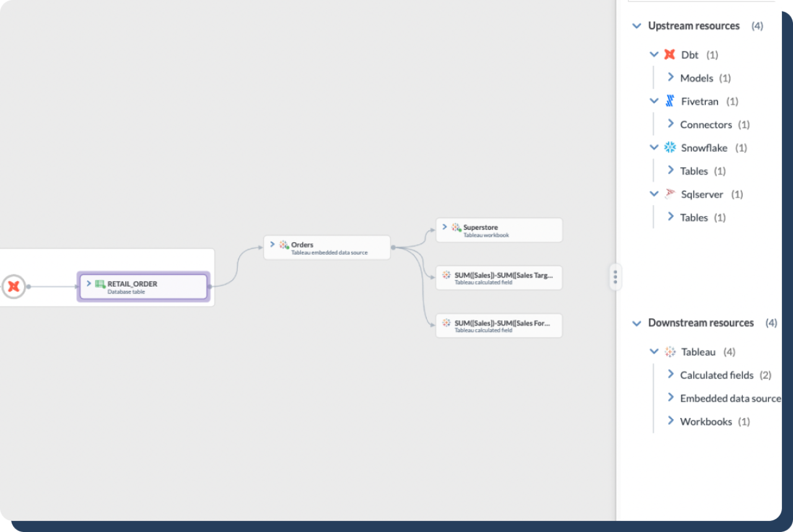Expand the Superstore node chevron
793x532 pixels.
pyautogui.click(x=445, y=227)
